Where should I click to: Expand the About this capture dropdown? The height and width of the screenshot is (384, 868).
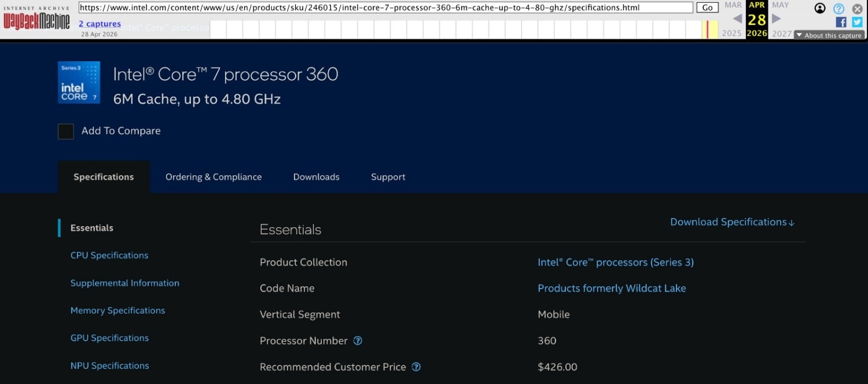pos(829,35)
